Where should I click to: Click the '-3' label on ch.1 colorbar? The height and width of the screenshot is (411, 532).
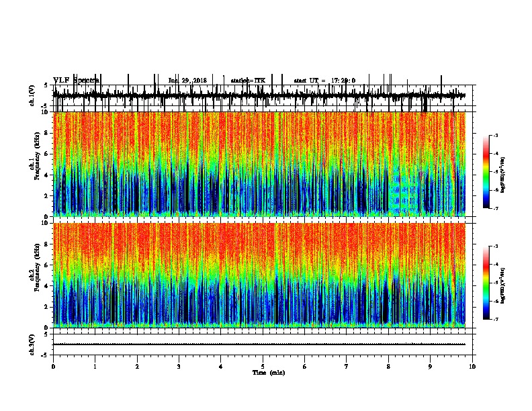[x=495, y=135]
